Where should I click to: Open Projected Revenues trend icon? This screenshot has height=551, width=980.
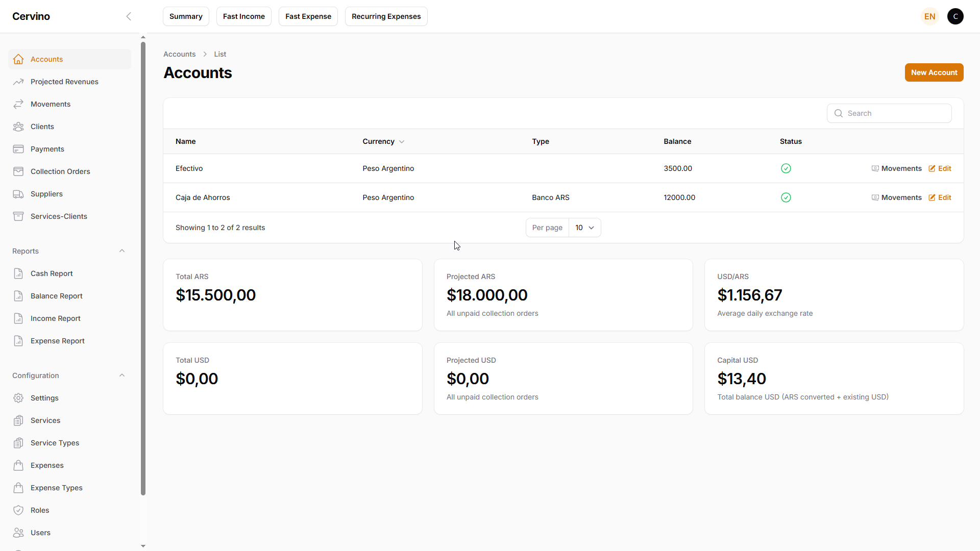(18, 82)
